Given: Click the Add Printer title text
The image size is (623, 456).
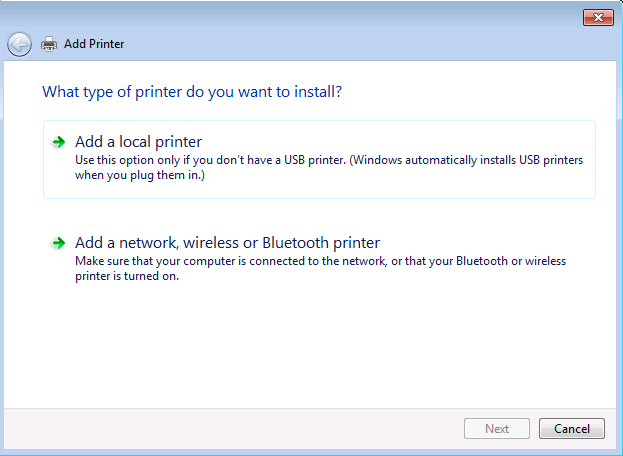Looking at the screenshot, I should pos(94,44).
